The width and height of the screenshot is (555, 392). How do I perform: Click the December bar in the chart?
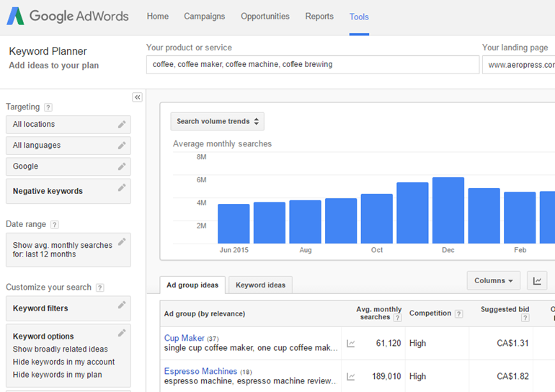click(x=448, y=210)
